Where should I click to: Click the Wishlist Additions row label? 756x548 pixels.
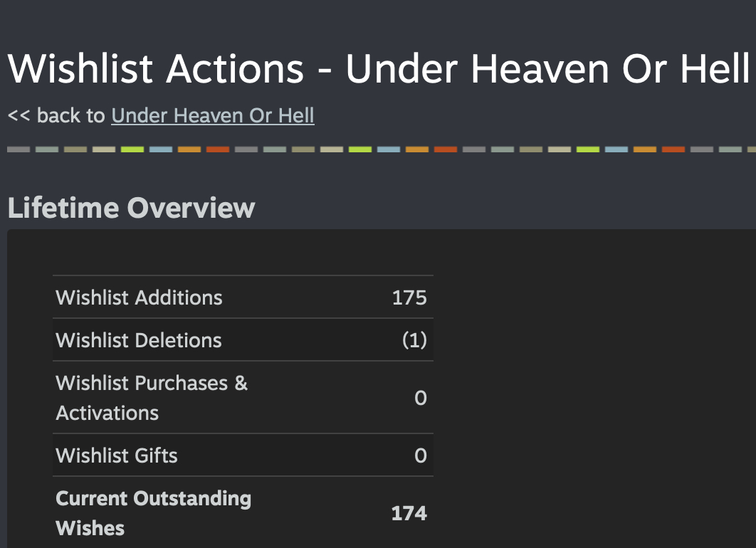139,297
